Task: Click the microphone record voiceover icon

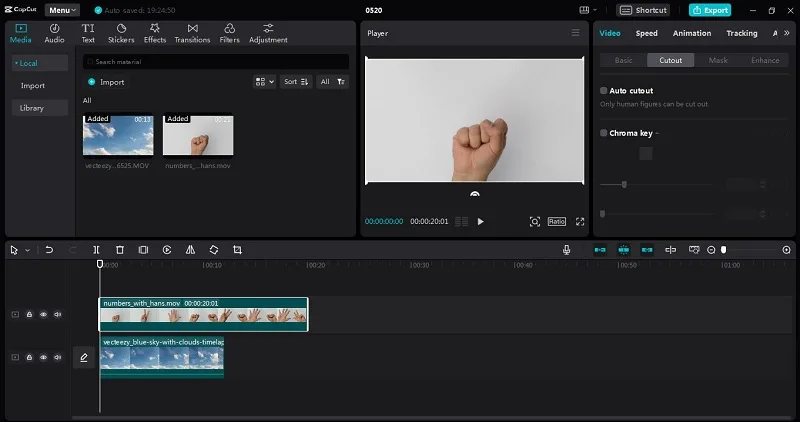Action: [566, 250]
